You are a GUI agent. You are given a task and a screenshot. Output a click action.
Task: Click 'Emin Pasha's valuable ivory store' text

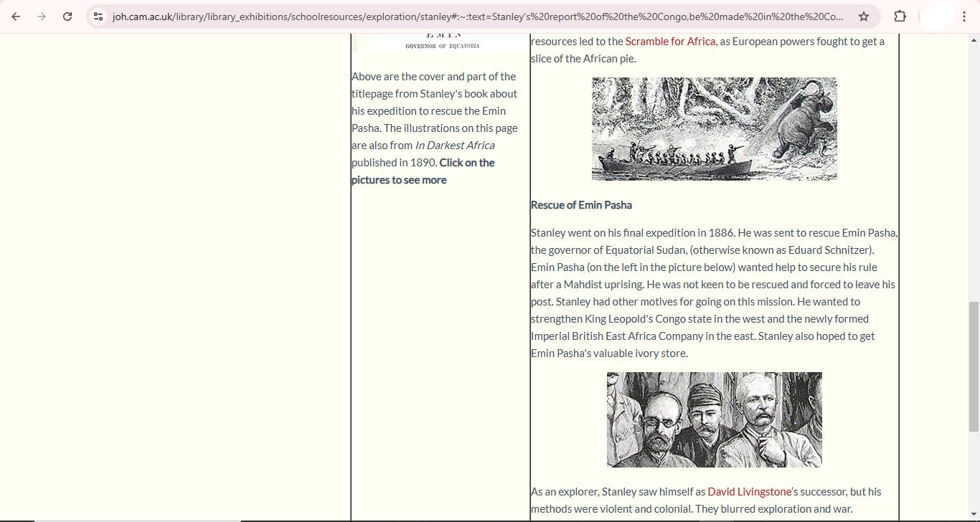click(609, 353)
